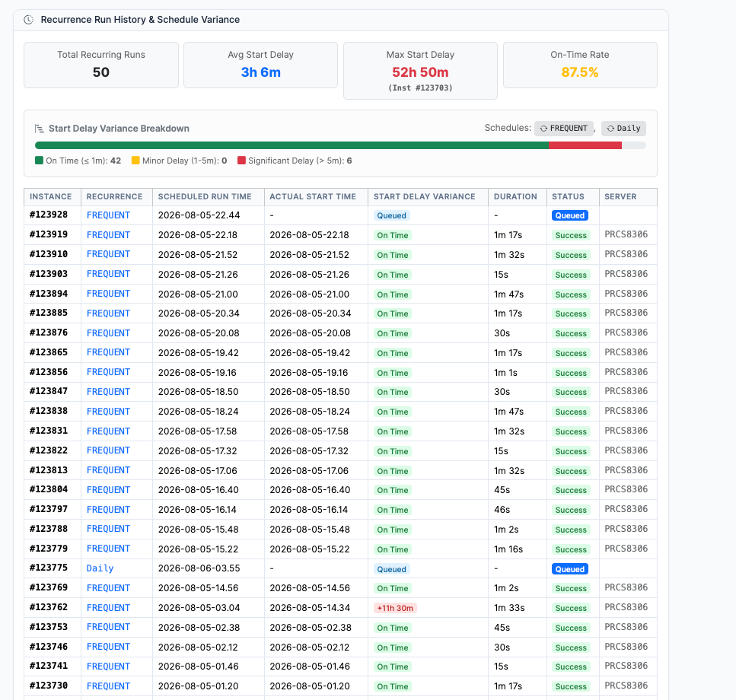The height and width of the screenshot is (700, 736).
Task: Click the Queued variance tag for #123928
Action: (x=391, y=215)
